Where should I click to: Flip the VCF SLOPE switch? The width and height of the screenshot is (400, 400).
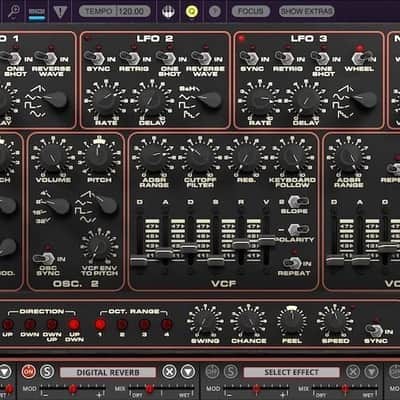pos(298,202)
